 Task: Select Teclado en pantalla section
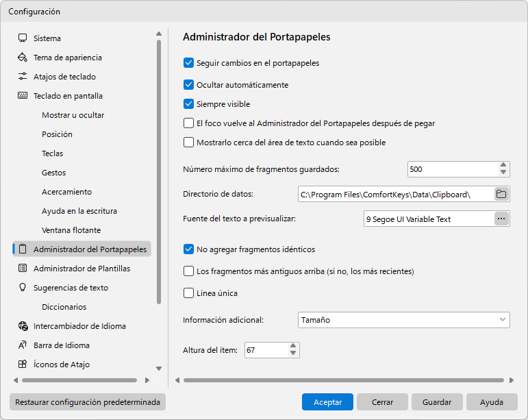click(68, 96)
